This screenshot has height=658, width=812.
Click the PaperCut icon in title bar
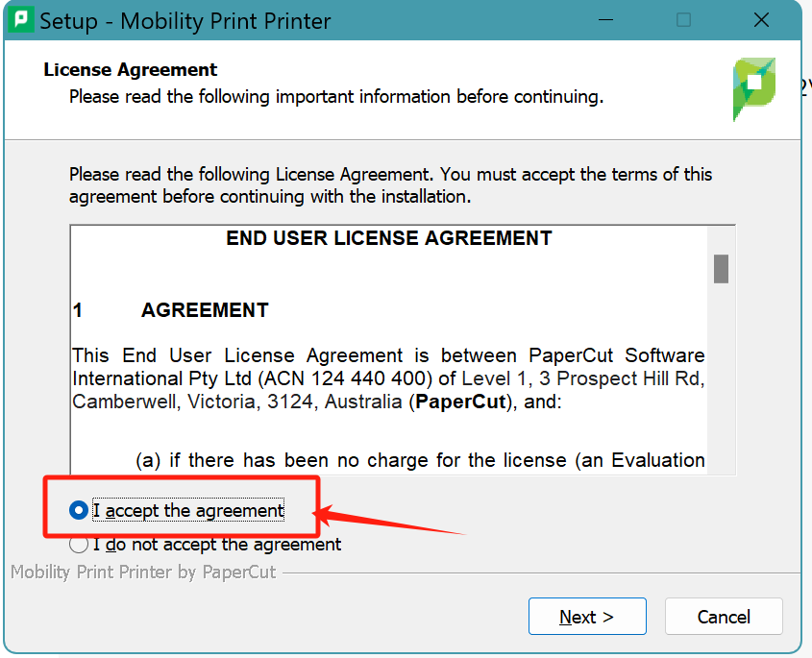tap(21, 19)
